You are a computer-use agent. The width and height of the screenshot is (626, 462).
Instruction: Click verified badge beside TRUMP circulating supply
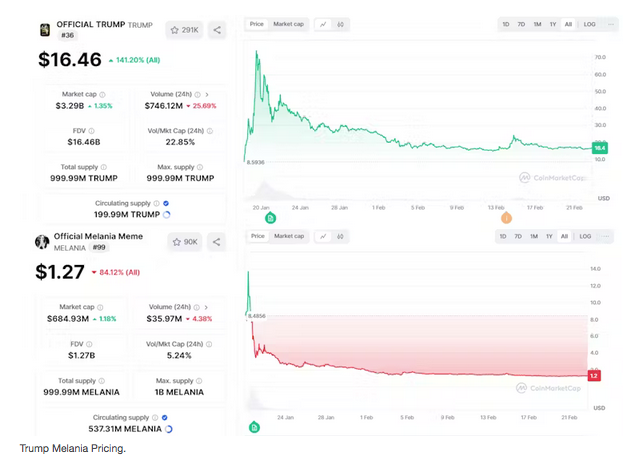click(x=166, y=203)
